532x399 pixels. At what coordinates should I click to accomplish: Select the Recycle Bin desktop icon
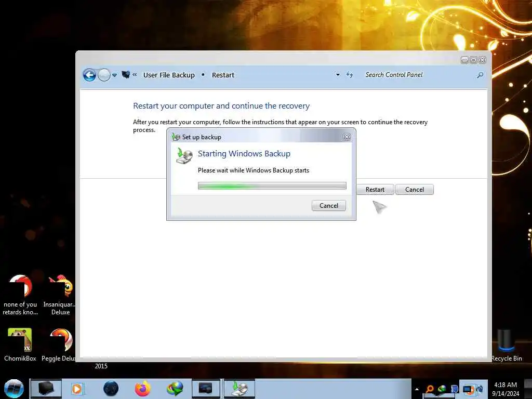(506, 344)
